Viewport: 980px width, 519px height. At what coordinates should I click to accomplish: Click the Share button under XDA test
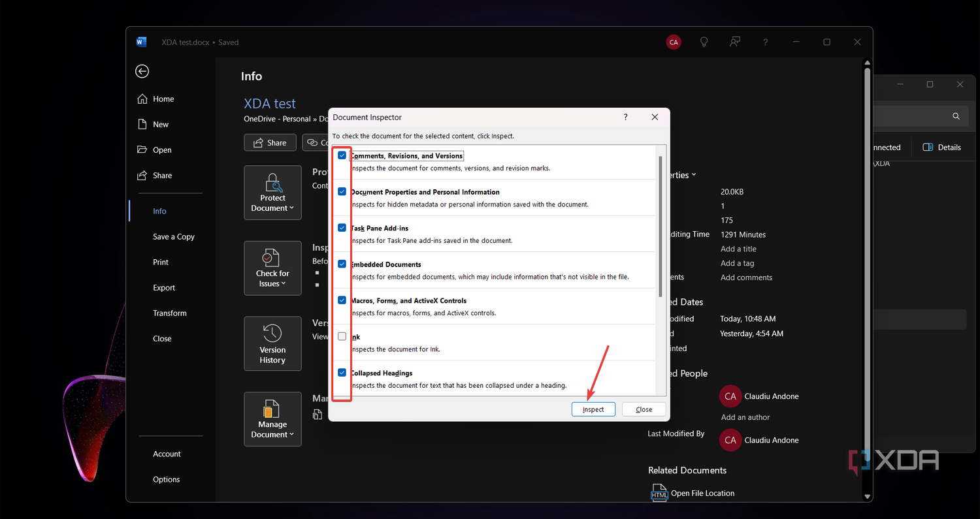[270, 143]
